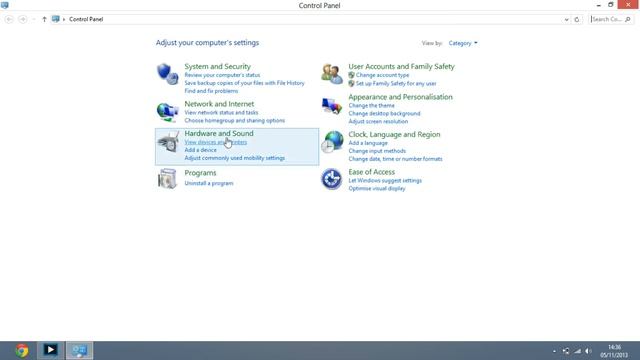
Task: Click Change account type
Action: (x=382, y=75)
